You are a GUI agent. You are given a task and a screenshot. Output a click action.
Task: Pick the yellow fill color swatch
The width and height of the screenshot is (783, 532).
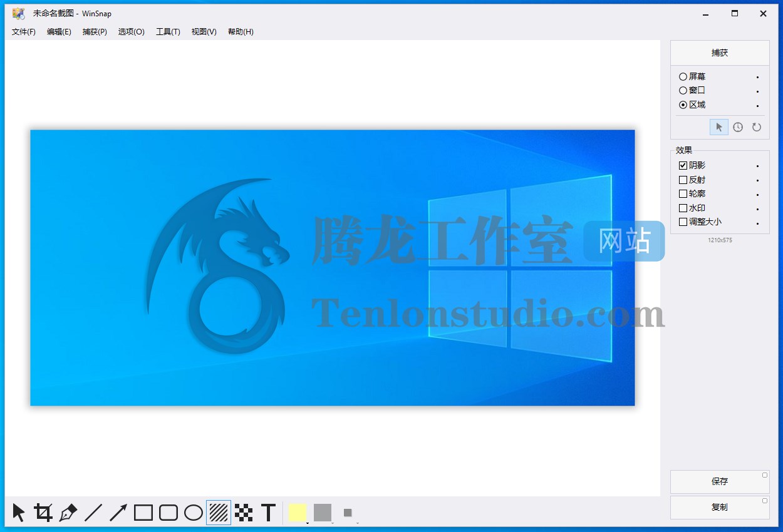point(298,513)
